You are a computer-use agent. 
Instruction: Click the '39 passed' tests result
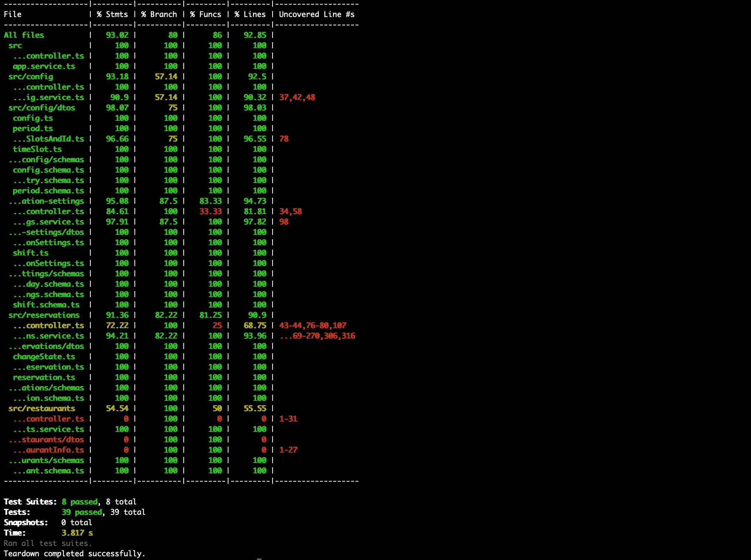coord(82,512)
